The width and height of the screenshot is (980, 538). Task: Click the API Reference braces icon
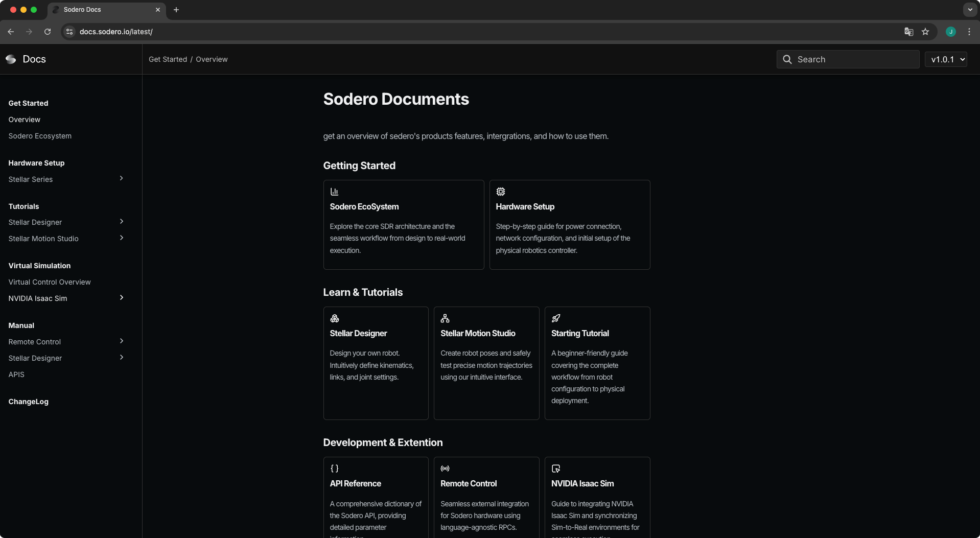(335, 469)
